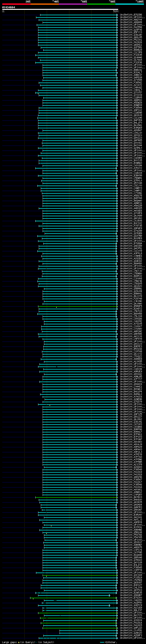Click the cyan ~100% identity legend segment
146x644 pixels.
130,4
